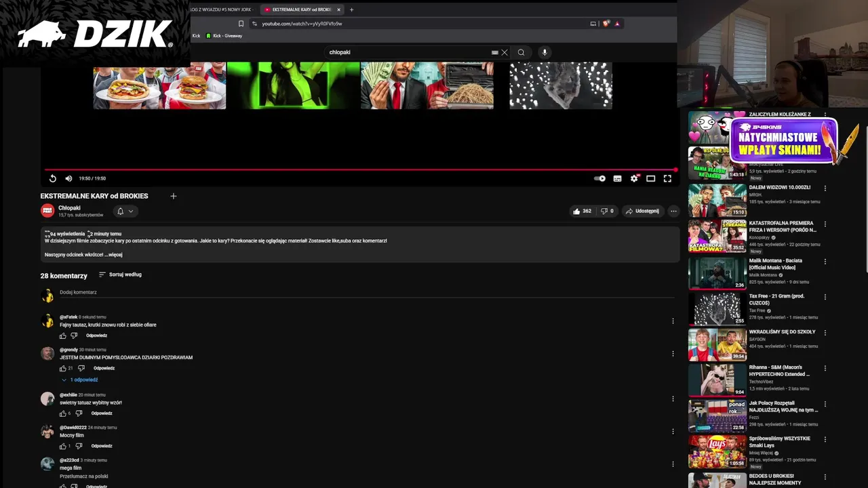Viewport: 868px width, 488px height.
Task: Clear the YouTube search box with the X
Action: [x=505, y=52]
